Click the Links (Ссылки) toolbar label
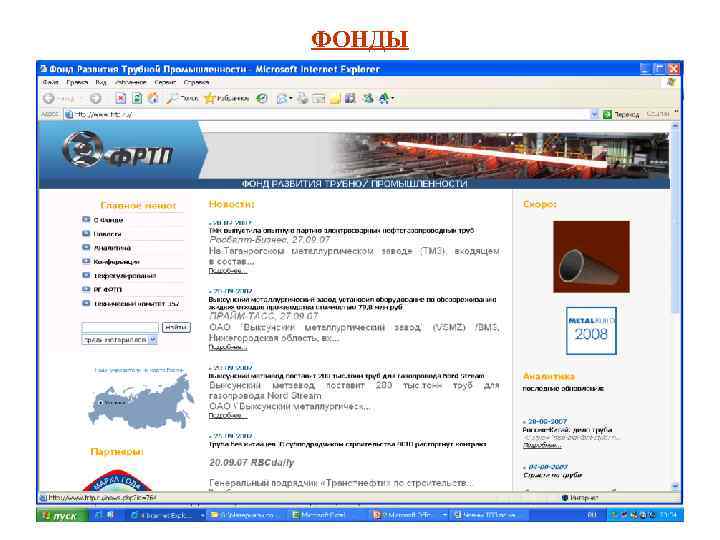This screenshot has height=540, width=720. 658,114
